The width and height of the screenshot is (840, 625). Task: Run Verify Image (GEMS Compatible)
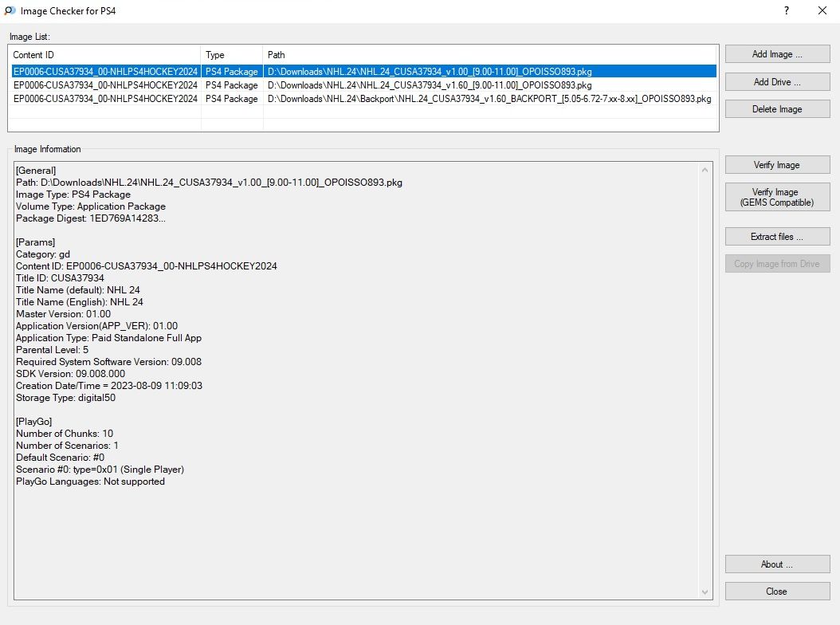[x=777, y=197]
